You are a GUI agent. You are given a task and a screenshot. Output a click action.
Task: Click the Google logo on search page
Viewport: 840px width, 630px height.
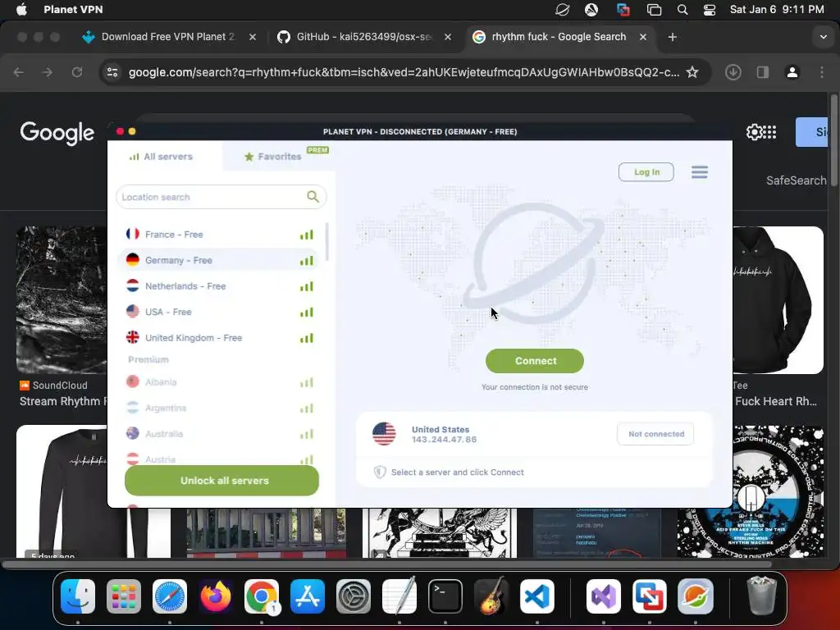(x=57, y=133)
